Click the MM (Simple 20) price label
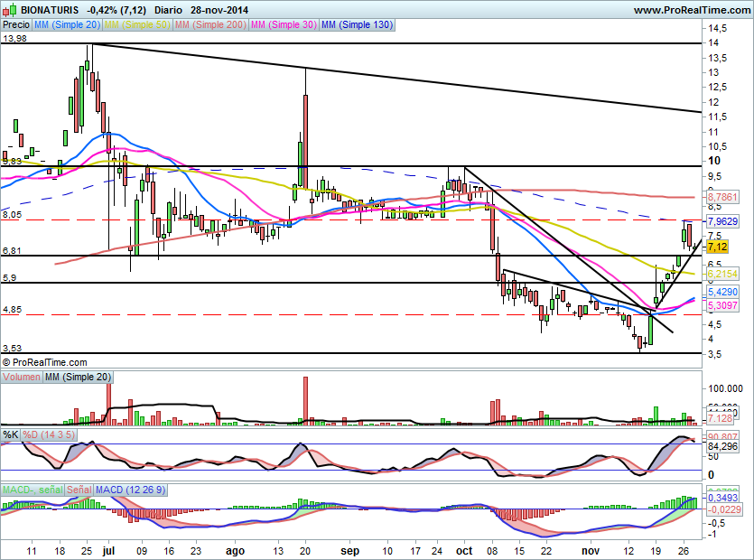This screenshot has height=560, width=754. [68, 25]
